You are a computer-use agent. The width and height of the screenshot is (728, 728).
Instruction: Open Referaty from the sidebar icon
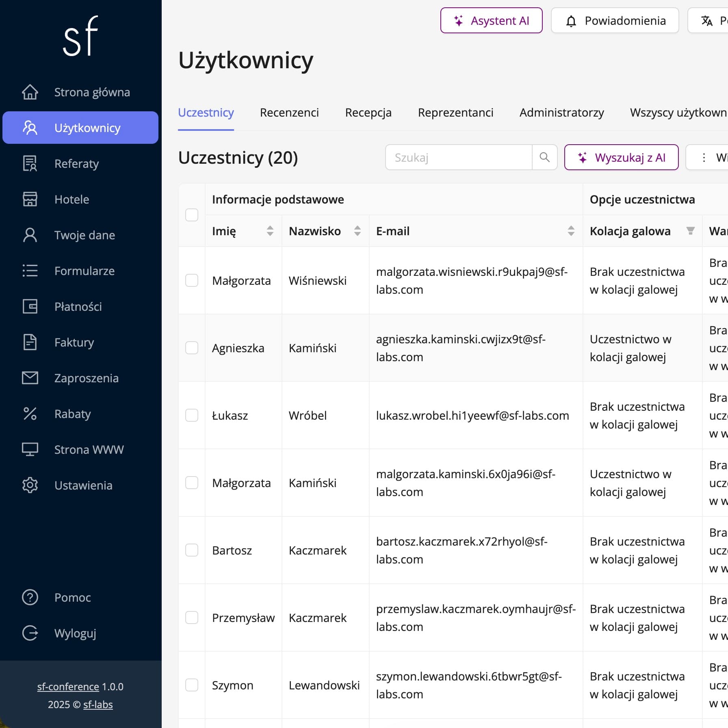coord(30,164)
